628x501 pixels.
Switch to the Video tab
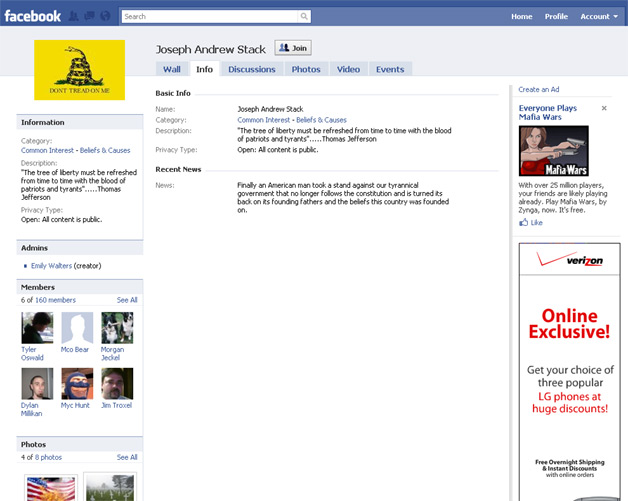click(x=348, y=69)
